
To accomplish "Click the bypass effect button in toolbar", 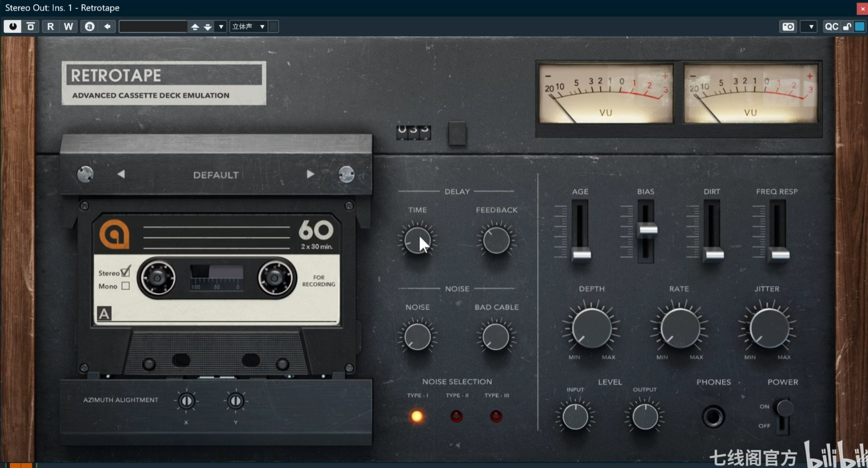I will pos(31,27).
